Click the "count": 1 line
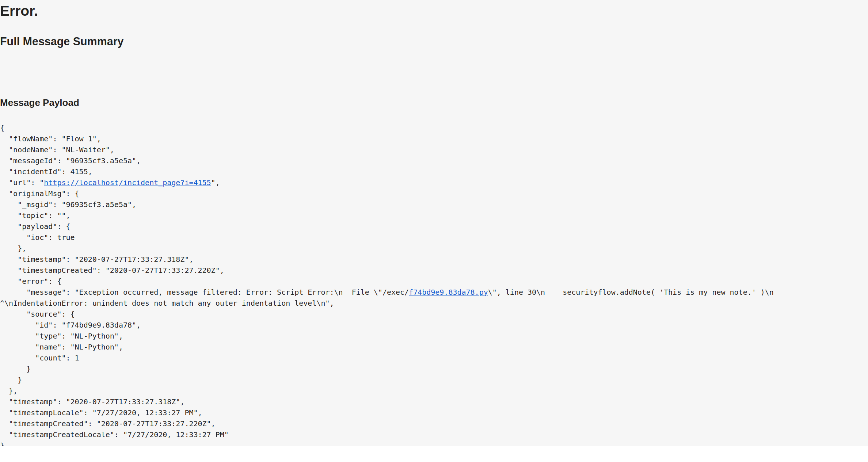The image size is (868, 462). tap(57, 358)
